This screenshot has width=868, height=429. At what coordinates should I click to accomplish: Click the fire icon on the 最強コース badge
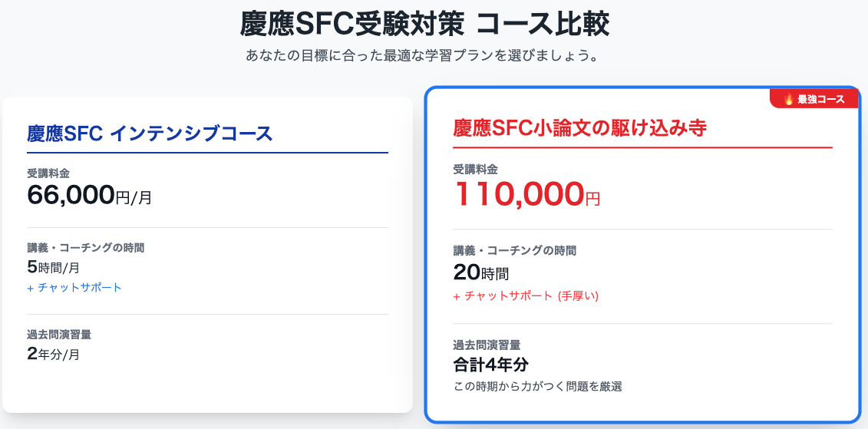click(x=788, y=99)
